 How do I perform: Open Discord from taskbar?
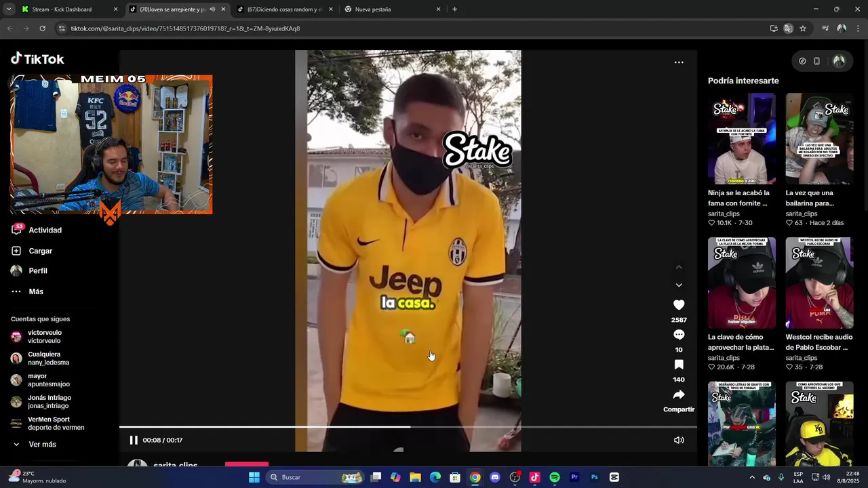(x=495, y=477)
